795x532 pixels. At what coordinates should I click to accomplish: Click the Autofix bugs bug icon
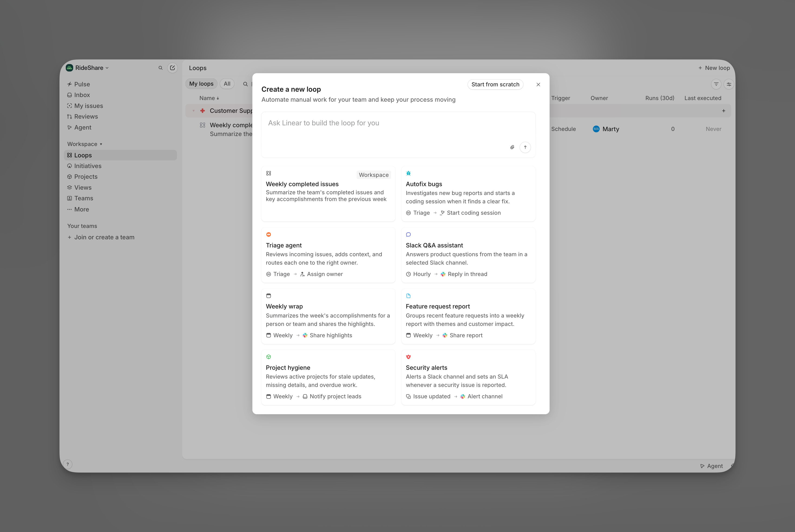pyautogui.click(x=409, y=173)
